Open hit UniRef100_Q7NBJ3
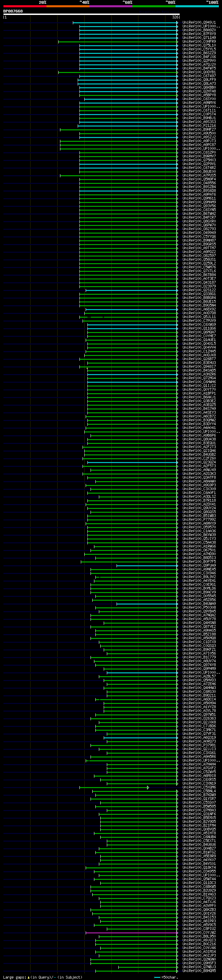Screen dimensions: 222x980 click(199, 967)
